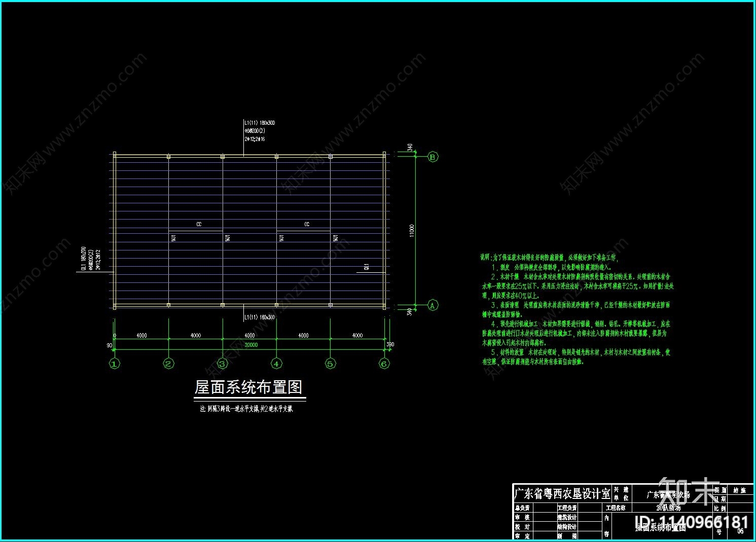Select grid axis bubble 5
This screenshot has width=756, height=542.
pos(331,364)
